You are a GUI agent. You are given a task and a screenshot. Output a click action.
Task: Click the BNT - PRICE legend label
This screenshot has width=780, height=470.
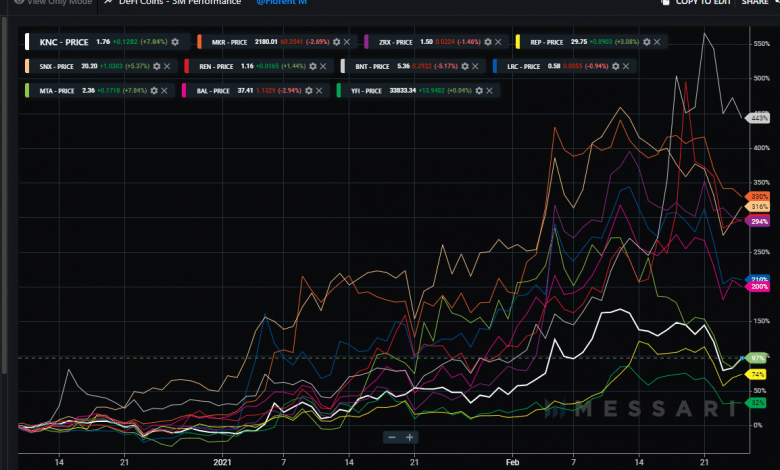373,67
